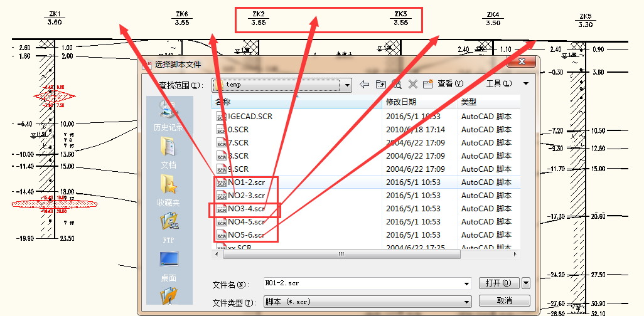644x316 pixels.
Task: Open FTP location in places sidebar
Action: pos(168,227)
